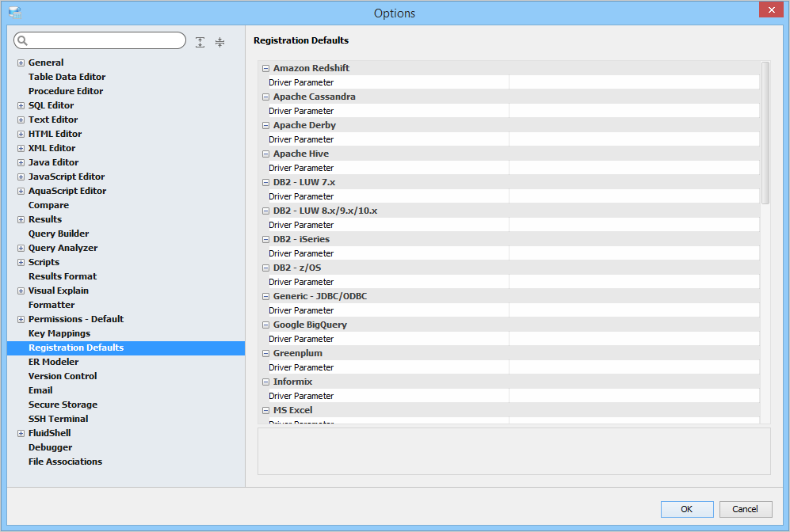Select Procedure Editor in tree
This screenshot has width=790, height=532.
pos(66,91)
